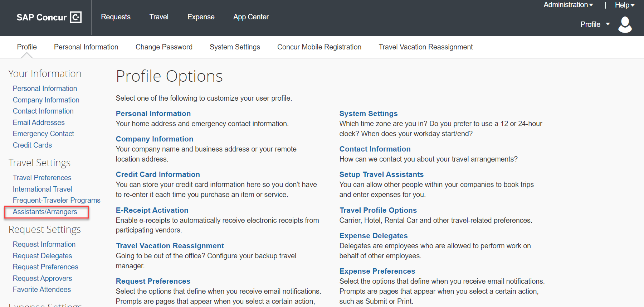Open Email Addresses sidebar link

(39, 123)
